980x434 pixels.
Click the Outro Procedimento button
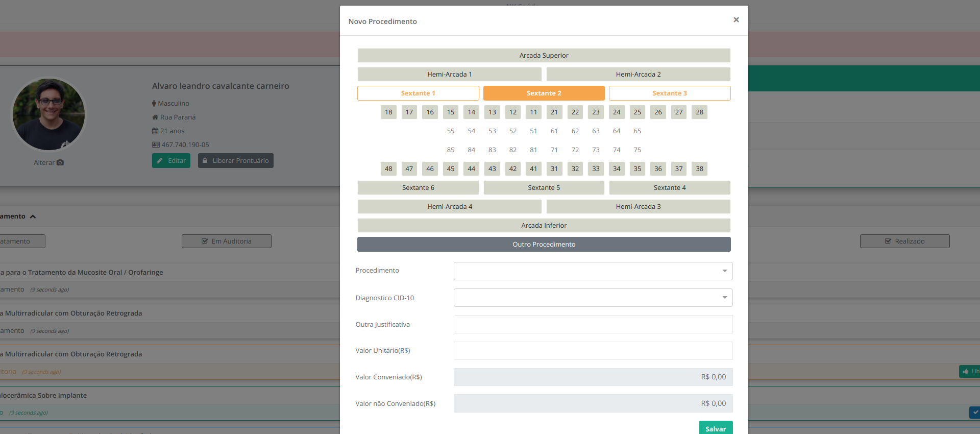pos(544,245)
